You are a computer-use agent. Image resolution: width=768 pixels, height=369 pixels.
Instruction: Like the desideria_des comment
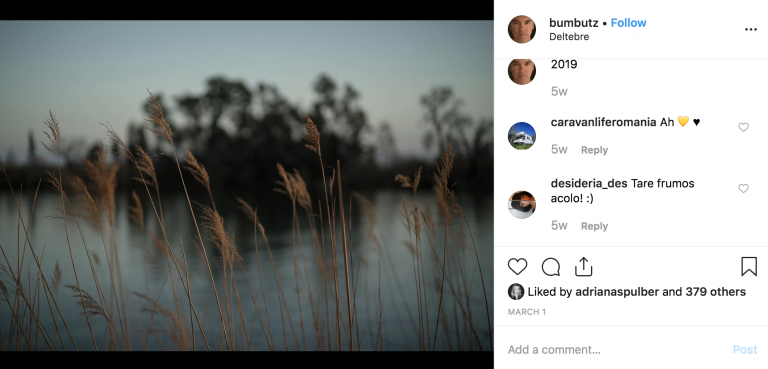(x=744, y=188)
